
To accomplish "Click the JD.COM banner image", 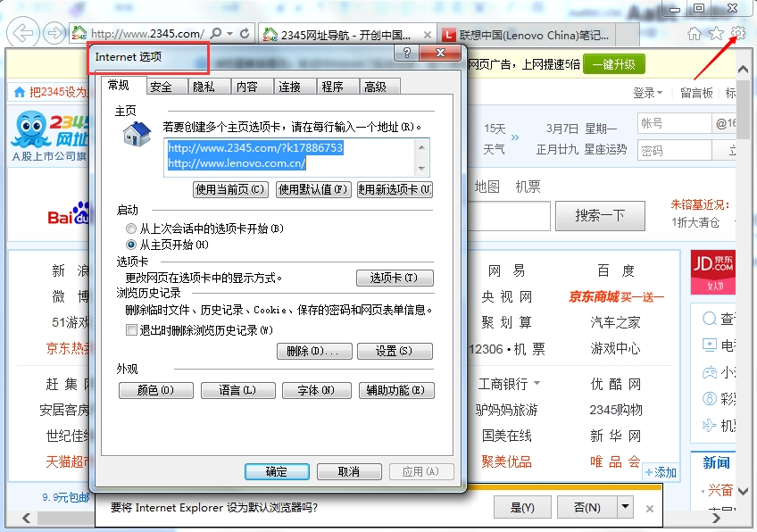I will (x=712, y=271).
